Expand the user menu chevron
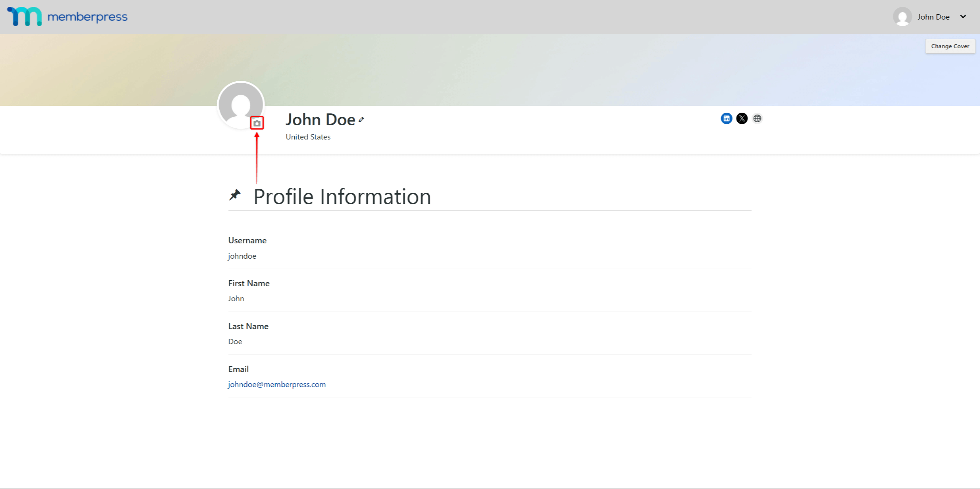 (x=963, y=17)
